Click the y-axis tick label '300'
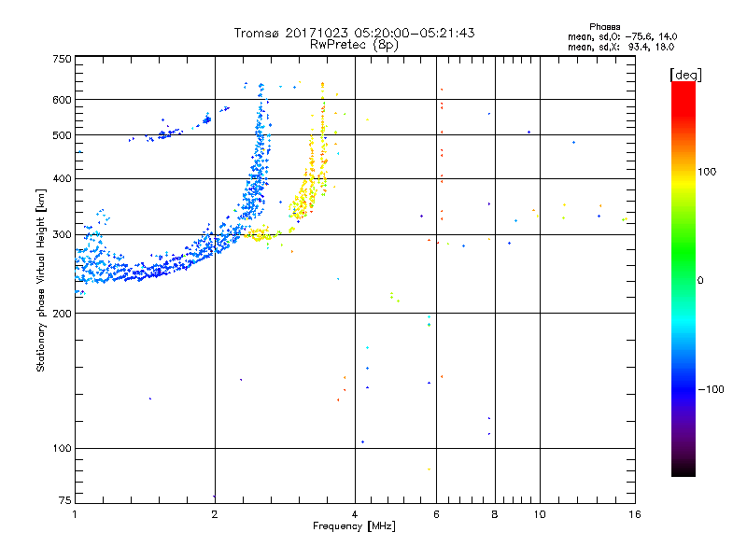Screen dimensions: 747x560 click(62, 235)
